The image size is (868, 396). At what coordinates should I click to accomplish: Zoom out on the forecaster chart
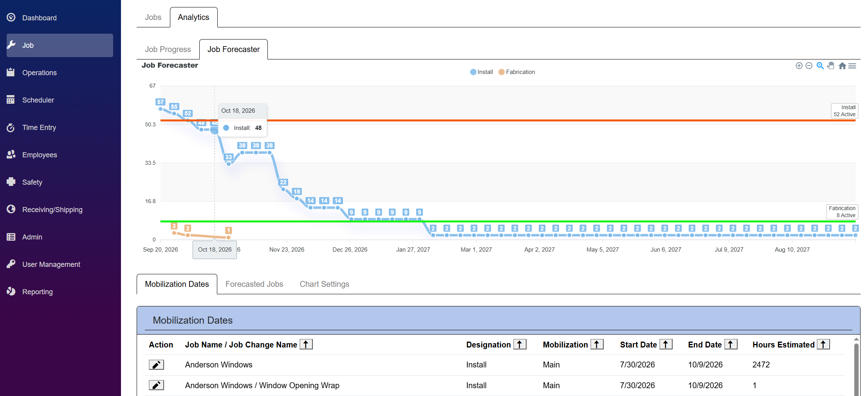coord(809,66)
